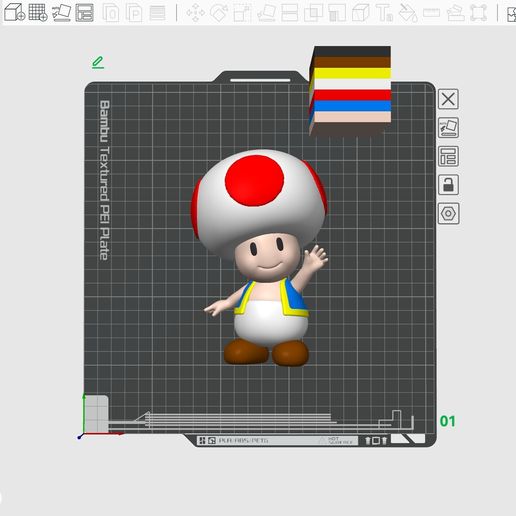The height and width of the screenshot is (516, 516).
Task: Open plate settings hexagon icon
Action: [448, 213]
